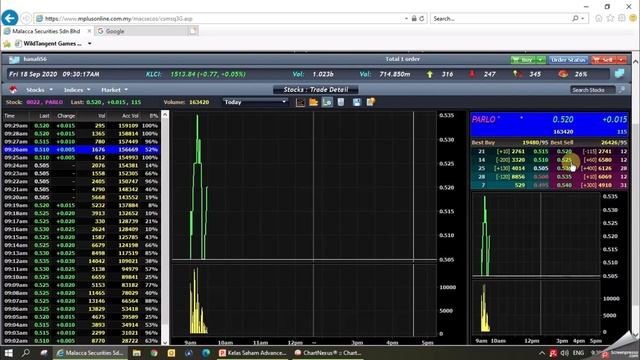
Task: Click the browser refresh icon
Action: tap(422, 19)
